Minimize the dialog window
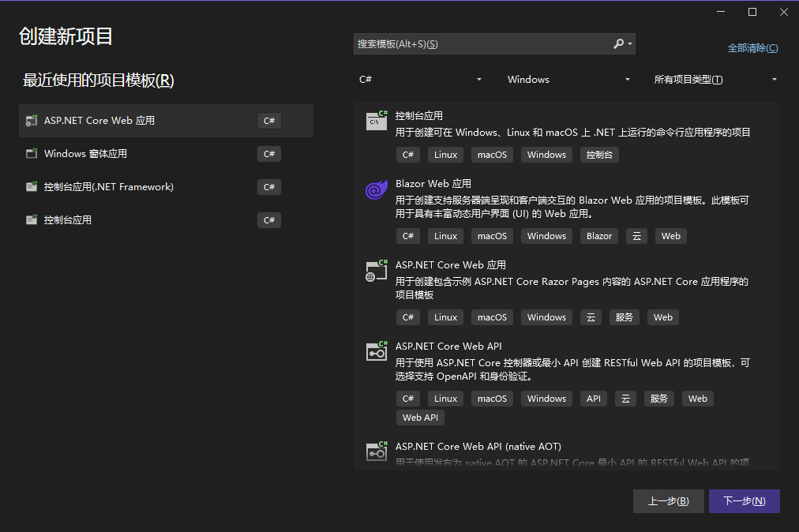799x532 pixels. pyautogui.click(x=721, y=12)
